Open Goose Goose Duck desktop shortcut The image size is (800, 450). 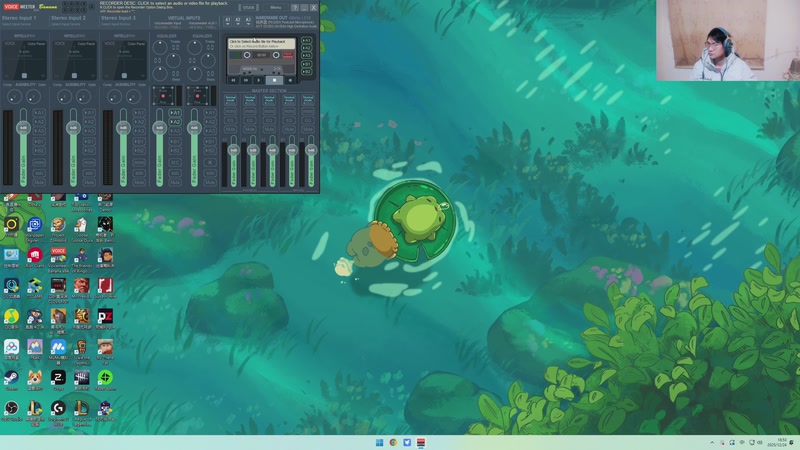[x=82, y=227]
